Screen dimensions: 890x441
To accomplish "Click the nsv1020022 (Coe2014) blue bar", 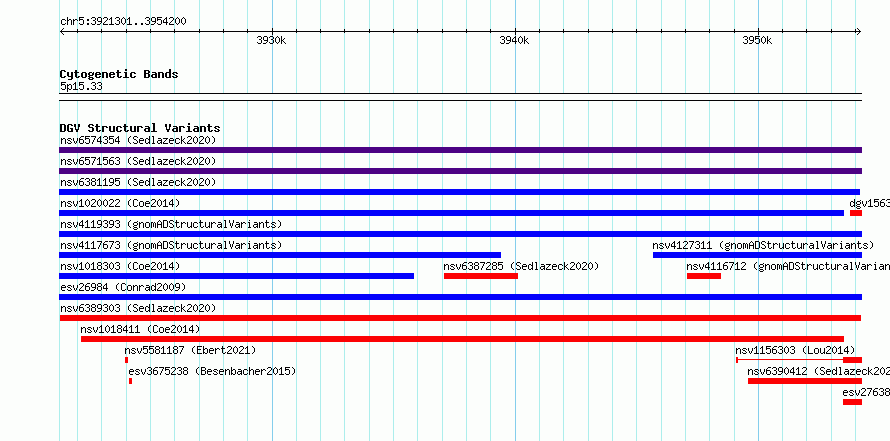I will 452,213.
